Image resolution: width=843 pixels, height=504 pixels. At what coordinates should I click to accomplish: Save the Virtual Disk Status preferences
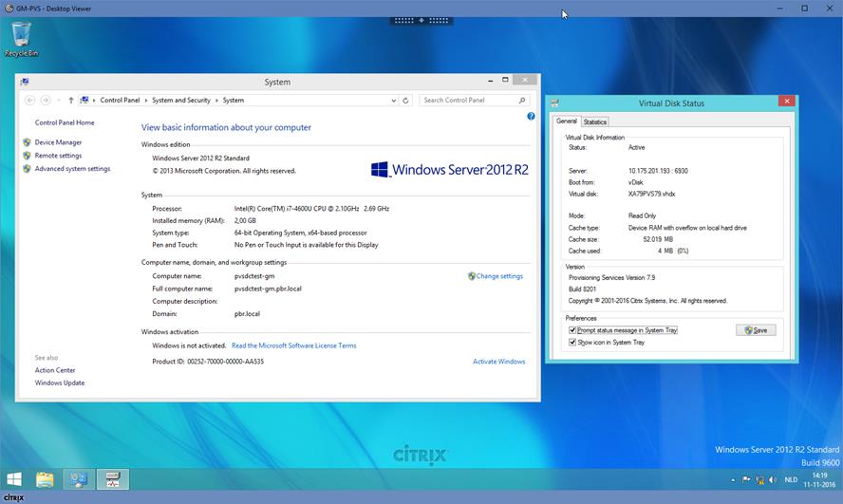[x=756, y=330]
